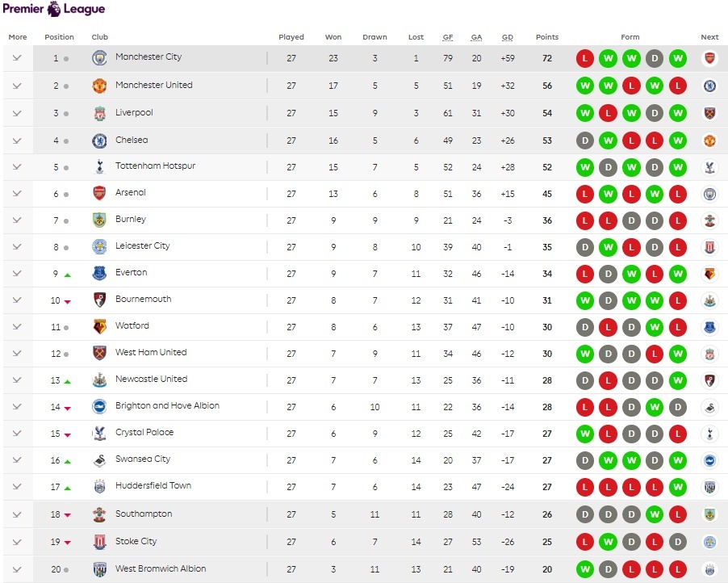Click the Premier League logo
The height and width of the screenshot is (583, 728).
pyautogui.click(x=53, y=10)
